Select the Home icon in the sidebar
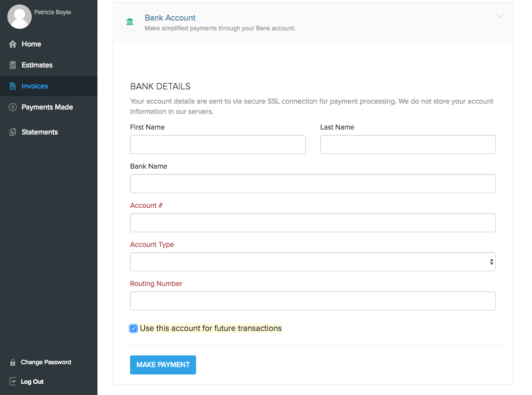 pyautogui.click(x=12, y=44)
